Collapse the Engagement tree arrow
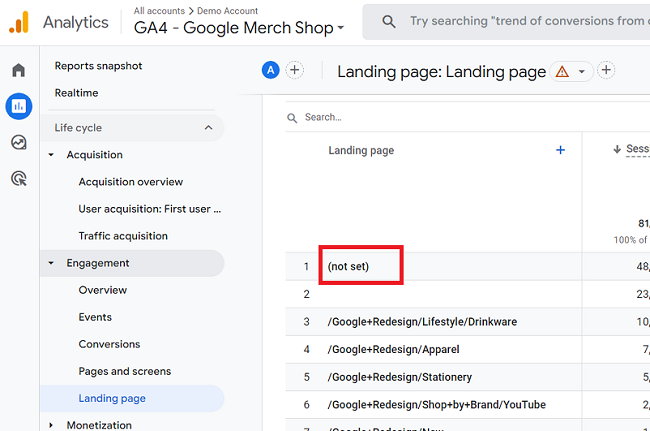 coord(51,263)
